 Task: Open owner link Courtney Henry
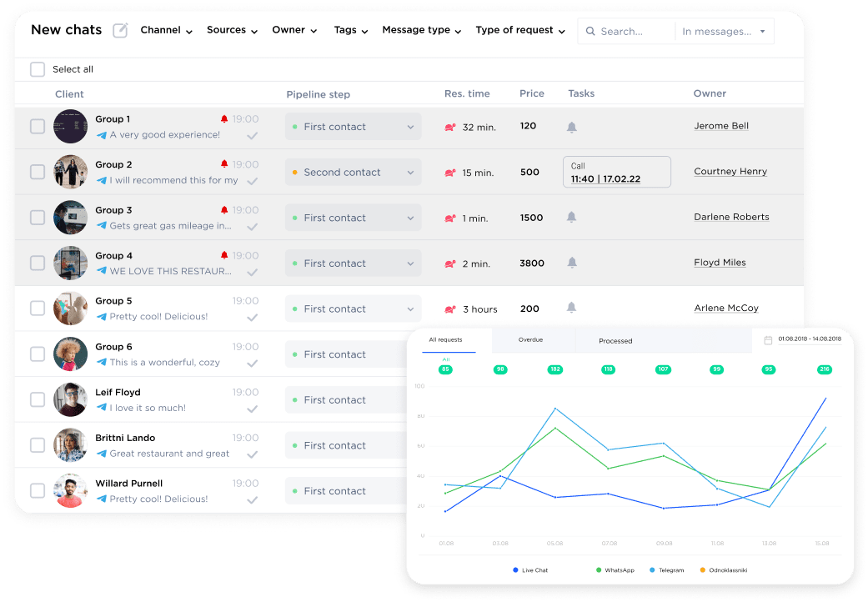730,172
